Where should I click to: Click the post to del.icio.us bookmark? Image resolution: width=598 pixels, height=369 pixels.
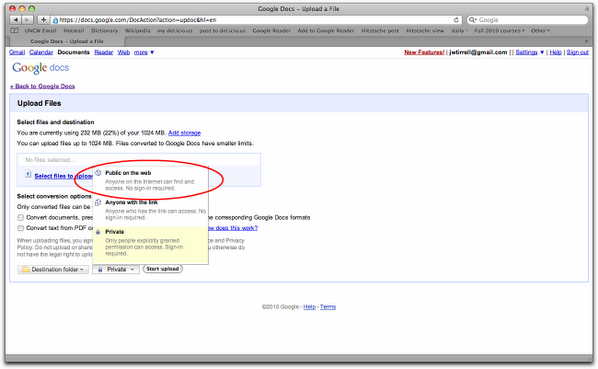click(x=222, y=30)
